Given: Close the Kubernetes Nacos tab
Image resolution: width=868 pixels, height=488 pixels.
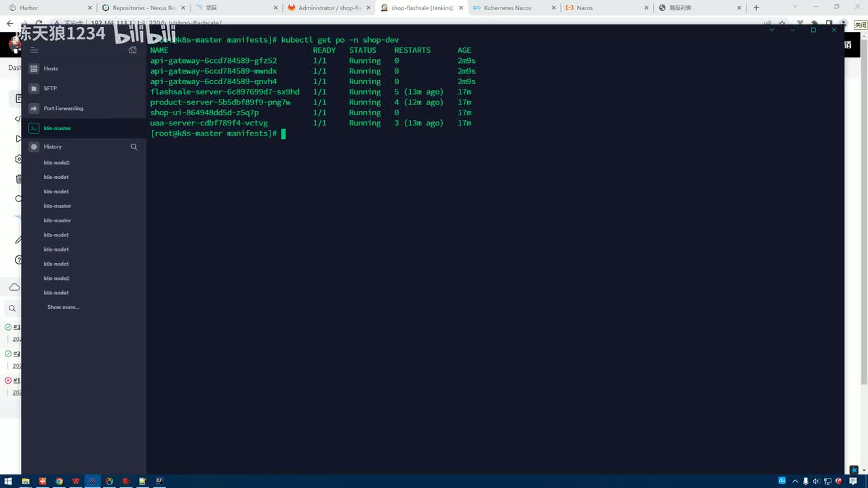Looking at the screenshot, I should 554,7.
